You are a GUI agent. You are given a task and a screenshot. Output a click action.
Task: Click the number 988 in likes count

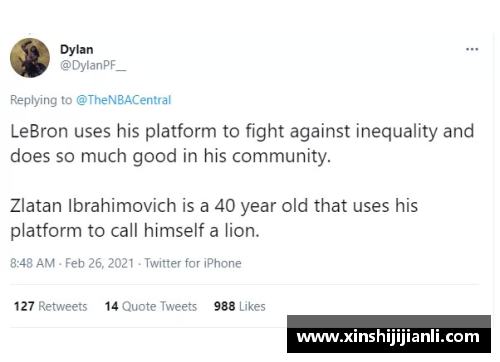[224, 306]
